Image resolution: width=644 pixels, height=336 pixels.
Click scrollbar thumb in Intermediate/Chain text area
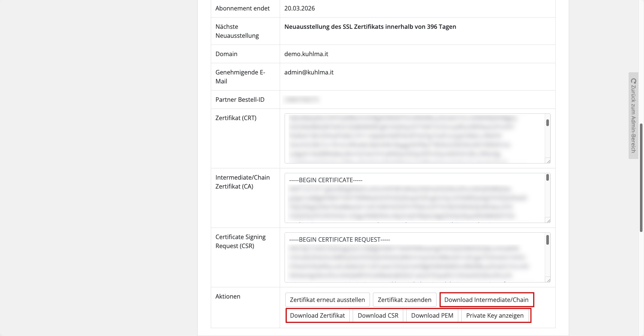547,177
